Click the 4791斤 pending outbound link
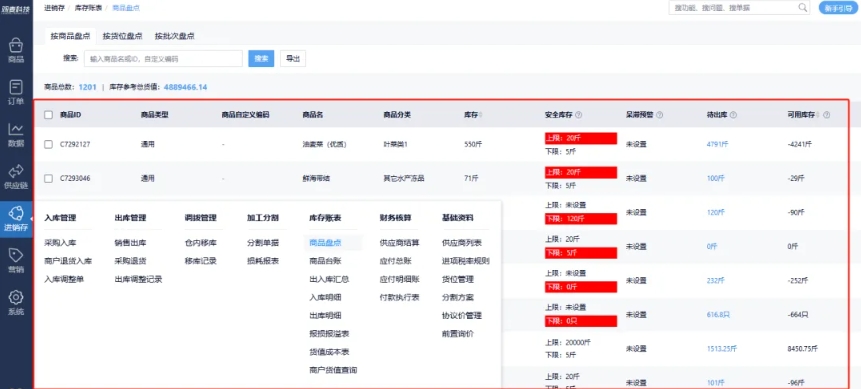Screen dimensions: 861x389 [717, 145]
